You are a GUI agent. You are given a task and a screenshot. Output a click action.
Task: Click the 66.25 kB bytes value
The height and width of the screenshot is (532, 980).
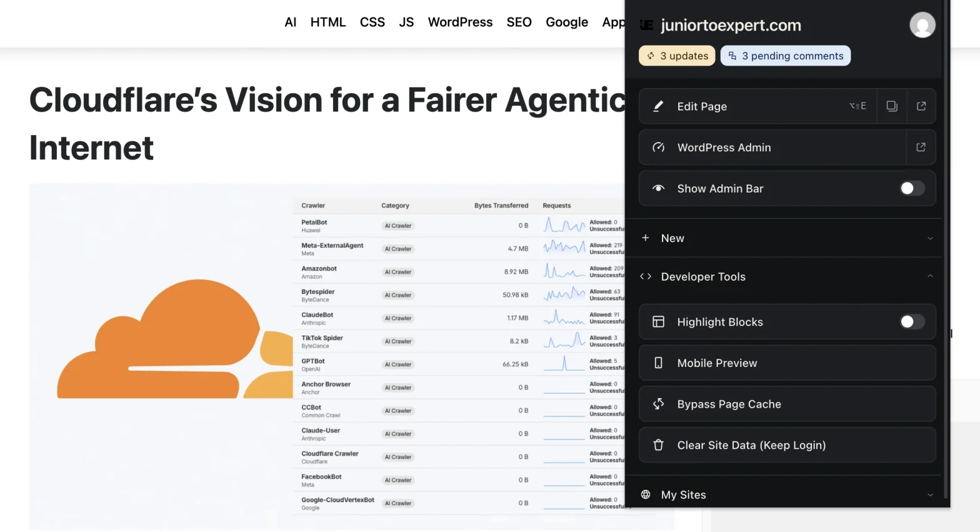515,364
